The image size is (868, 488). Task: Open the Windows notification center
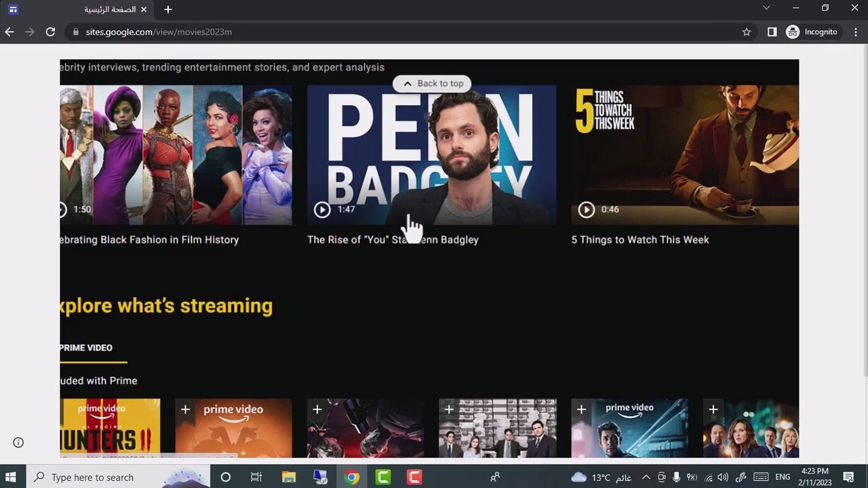tap(848, 477)
